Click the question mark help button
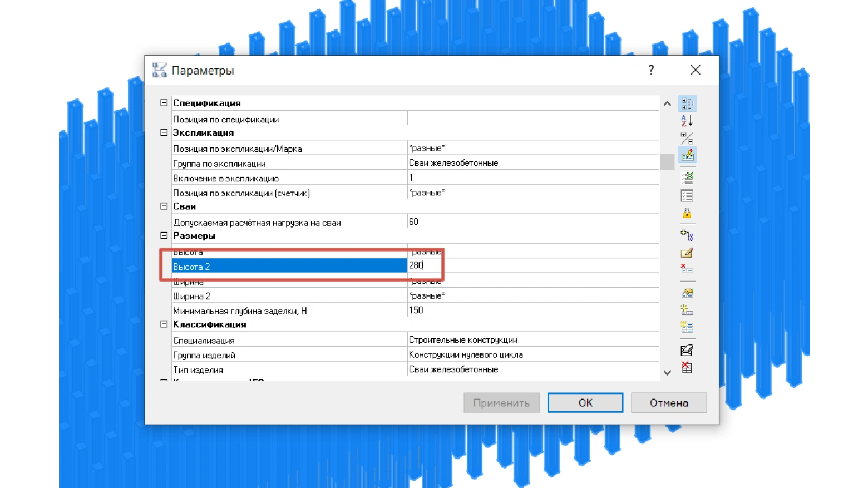The width and height of the screenshot is (868, 488). coord(651,70)
